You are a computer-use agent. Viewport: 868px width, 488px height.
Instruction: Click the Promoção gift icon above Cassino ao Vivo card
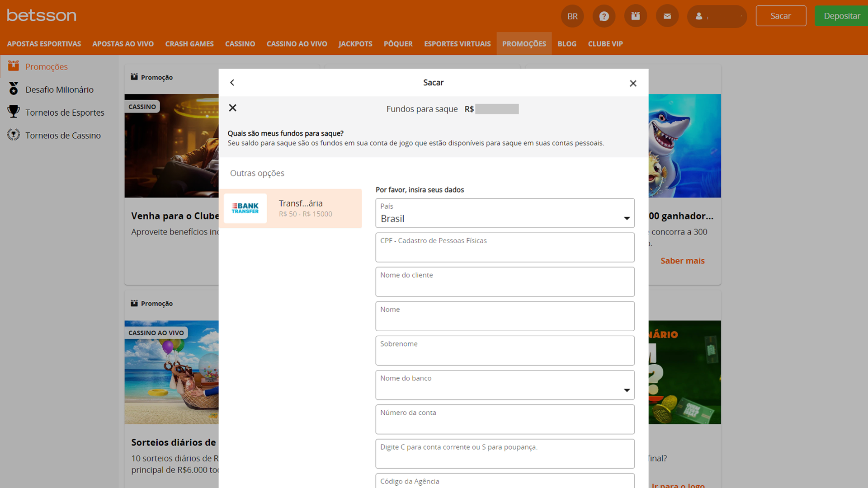pyautogui.click(x=134, y=303)
